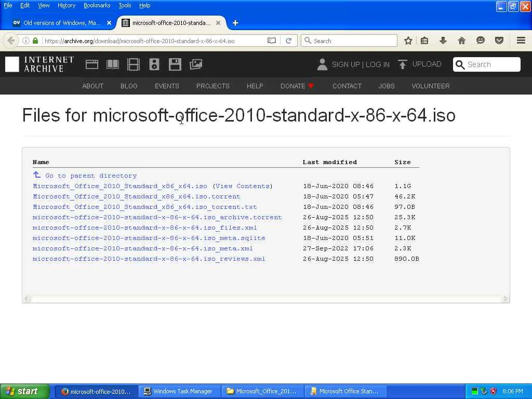Click the View Contents link
Image resolution: width=532 pixels, height=399 pixels.
pos(243,186)
